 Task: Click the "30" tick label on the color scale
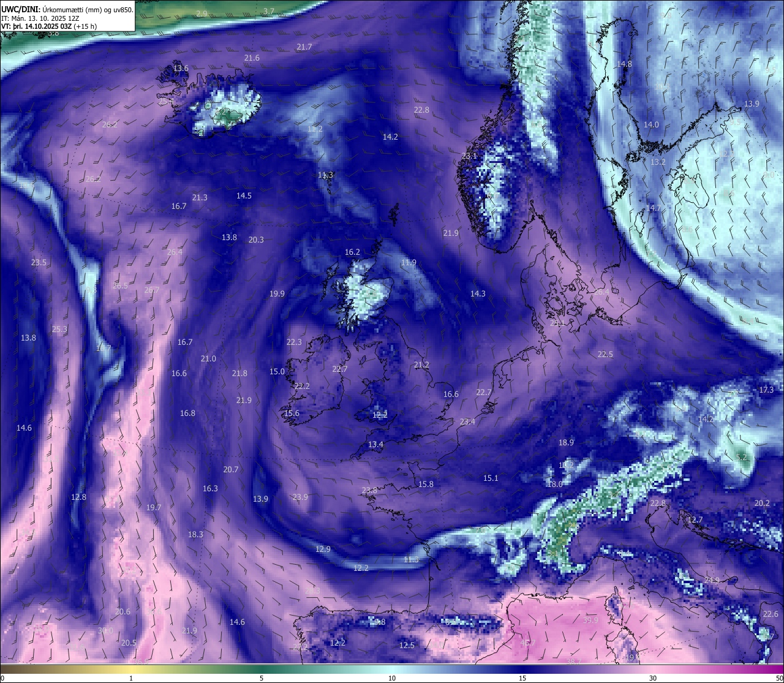653,678
